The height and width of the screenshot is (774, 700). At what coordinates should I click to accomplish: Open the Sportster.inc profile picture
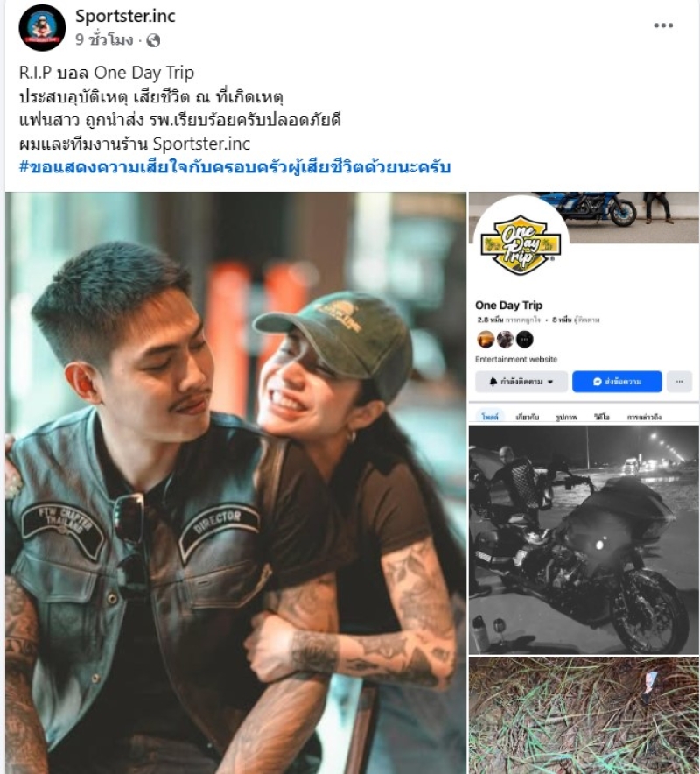tap(42, 28)
